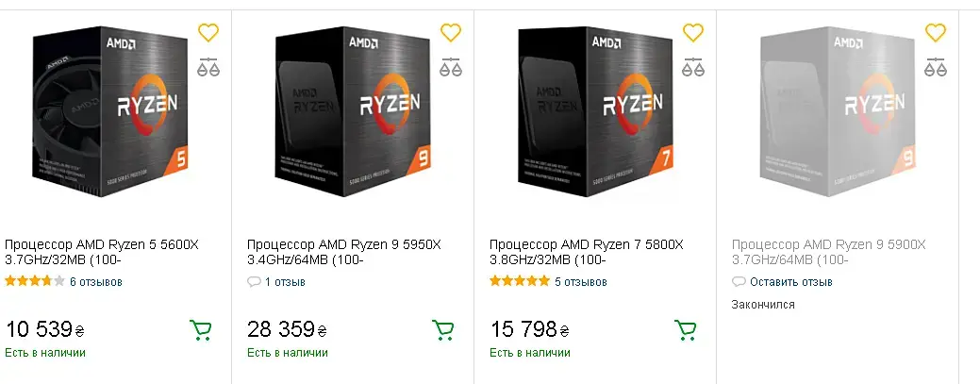Viewport: 980px width, 384px height.
Task: Add Ryzen 7 5800X to wishlist heart
Action: pyautogui.click(x=693, y=32)
